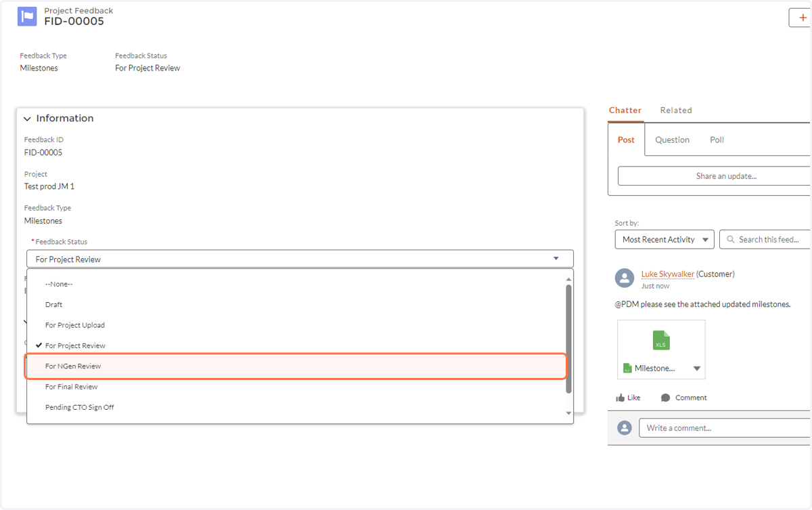Image resolution: width=812 pixels, height=510 pixels.
Task: Open the Feedback Status combo box
Action: [x=300, y=259]
